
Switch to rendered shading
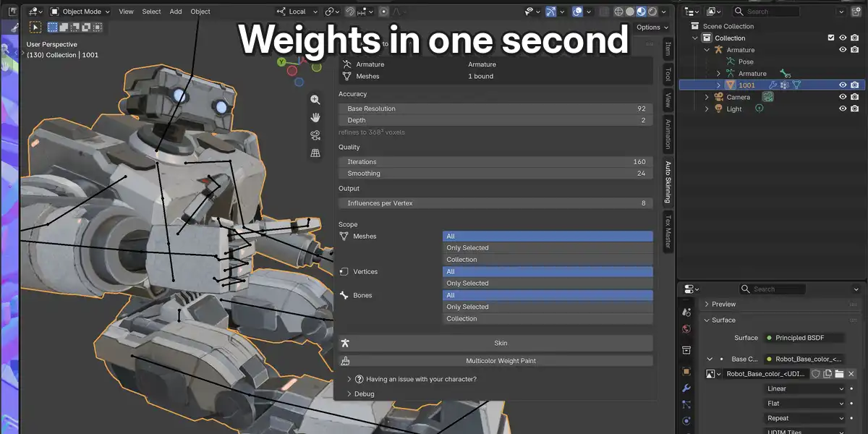(x=652, y=12)
